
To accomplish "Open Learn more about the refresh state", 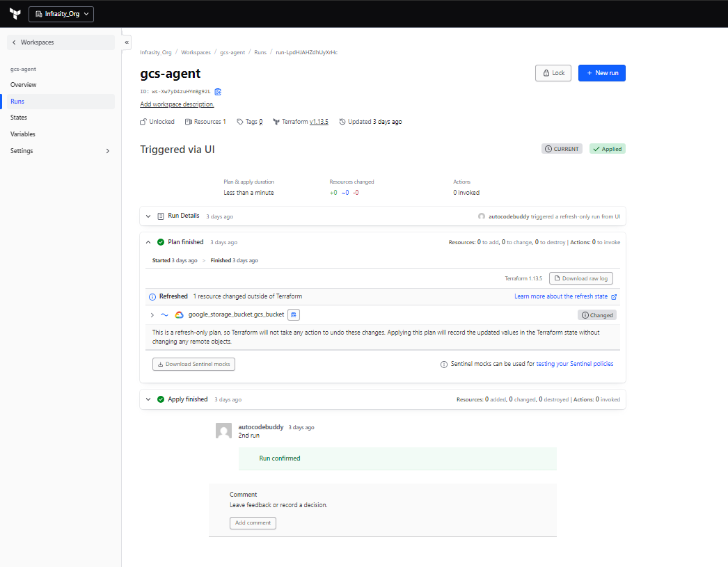I will coord(565,296).
